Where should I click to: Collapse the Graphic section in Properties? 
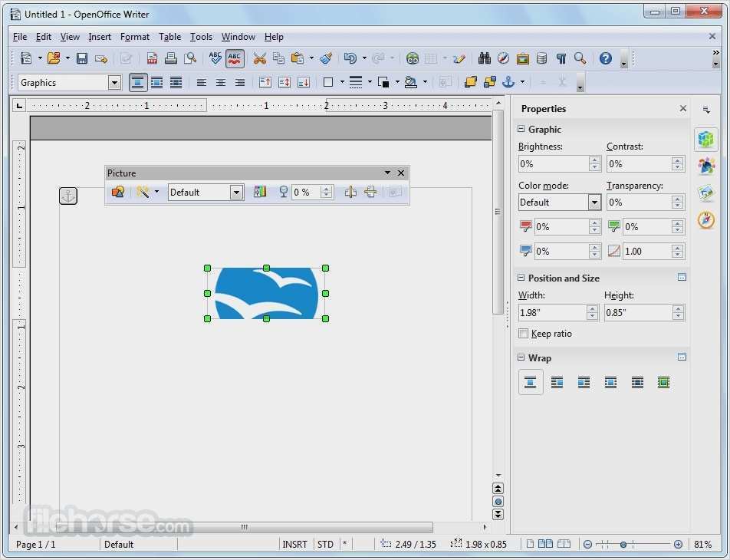[x=521, y=130]
